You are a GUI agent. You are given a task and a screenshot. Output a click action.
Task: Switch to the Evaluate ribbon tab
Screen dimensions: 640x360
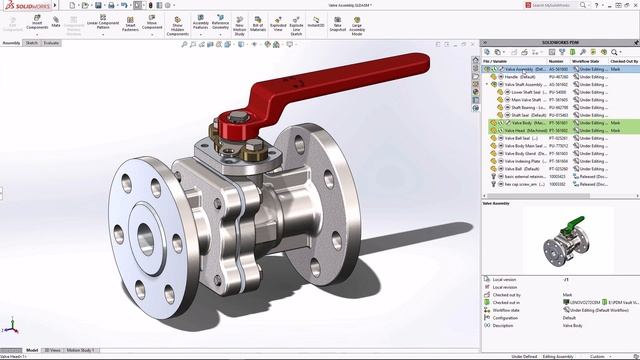point(51,43)
